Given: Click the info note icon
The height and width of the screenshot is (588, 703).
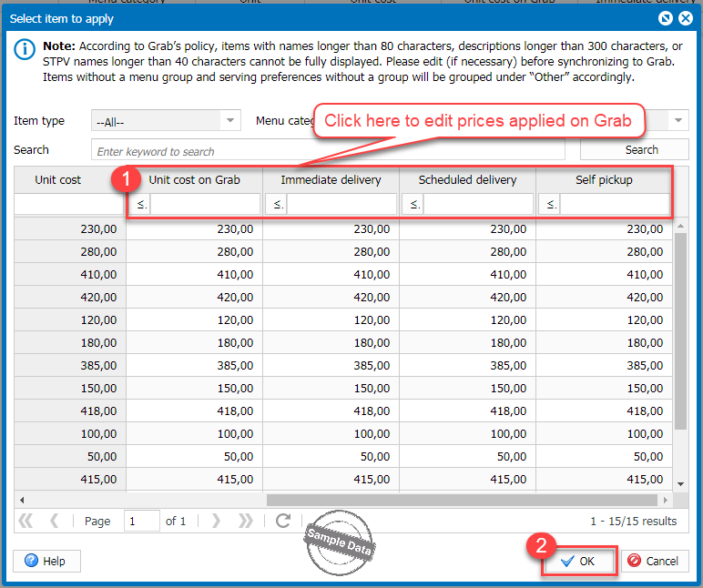Looking at the screenshot, I should click(x=25, y=51).
